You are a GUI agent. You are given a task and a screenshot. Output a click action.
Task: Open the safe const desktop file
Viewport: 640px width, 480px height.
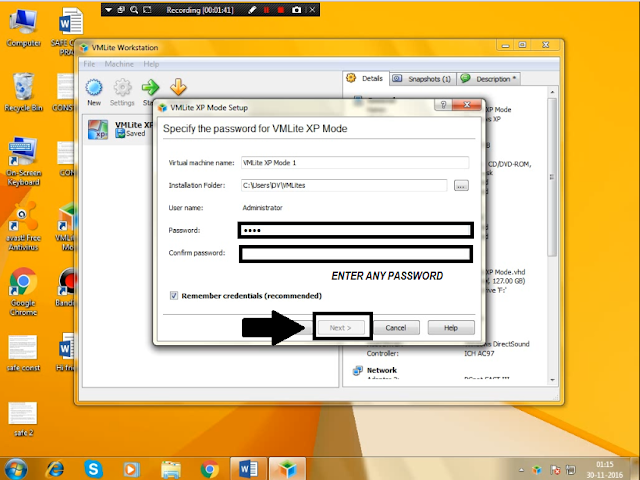point(23,353)
